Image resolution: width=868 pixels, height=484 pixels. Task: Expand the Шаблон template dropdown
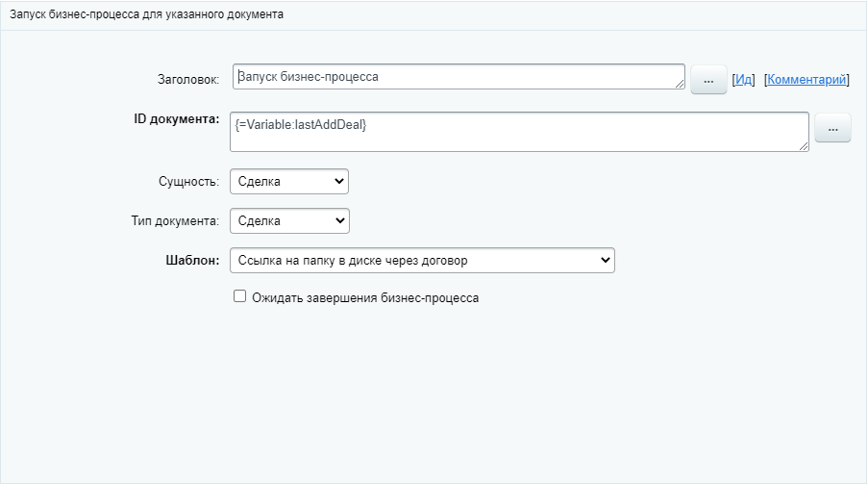pos(421,260)
